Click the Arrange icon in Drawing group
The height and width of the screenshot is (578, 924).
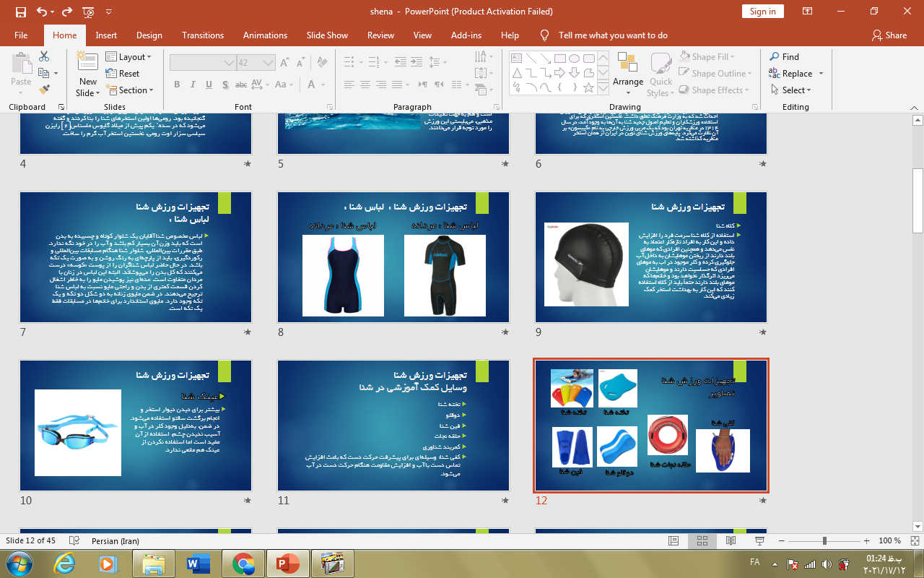tap(627, 70)
